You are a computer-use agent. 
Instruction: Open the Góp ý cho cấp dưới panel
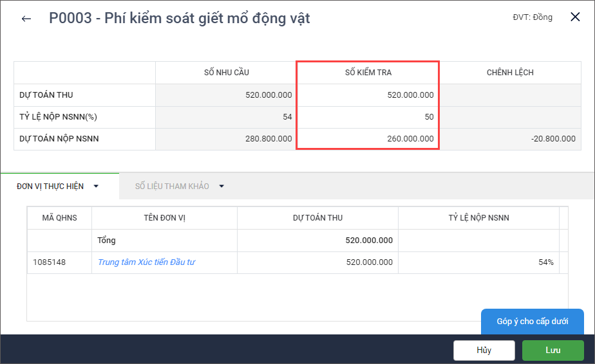coord(532,322)
